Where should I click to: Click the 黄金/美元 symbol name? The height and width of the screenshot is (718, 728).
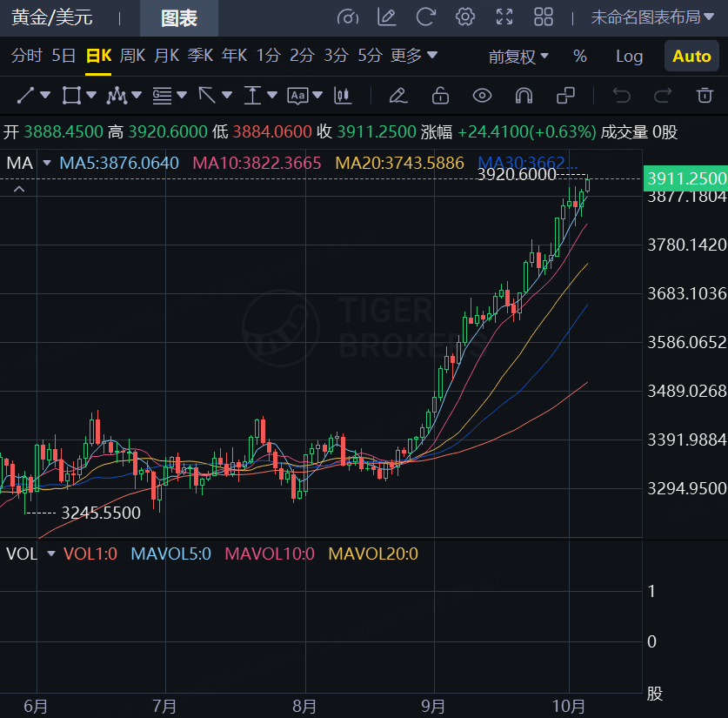coord(52,18)
